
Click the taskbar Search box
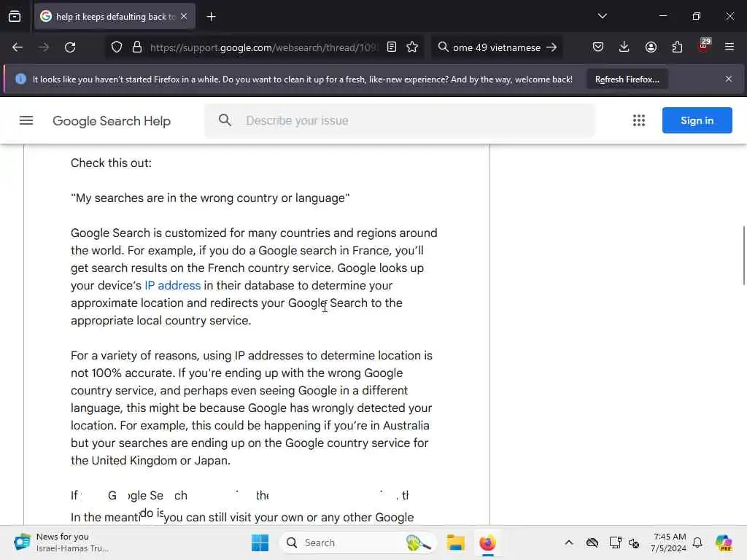tap(358, 542)
